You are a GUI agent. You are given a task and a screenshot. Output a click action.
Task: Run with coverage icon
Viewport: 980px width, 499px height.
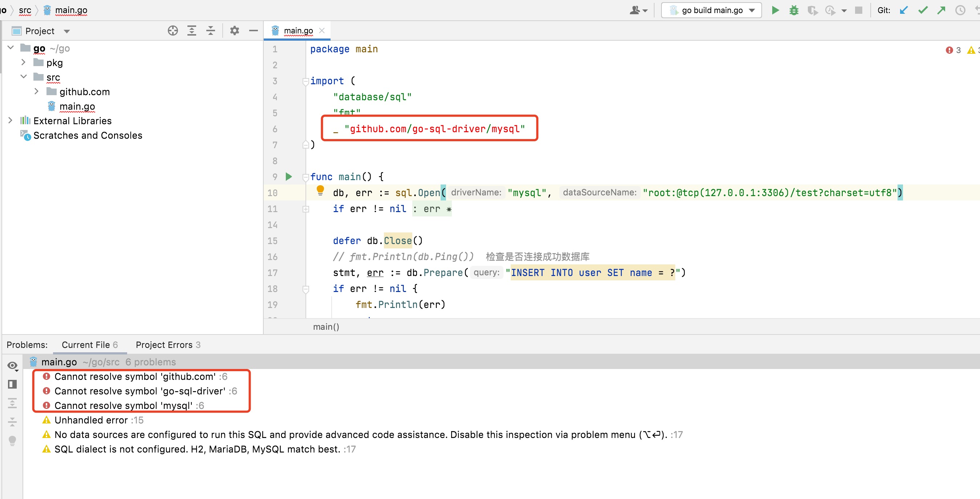point(813,10)
